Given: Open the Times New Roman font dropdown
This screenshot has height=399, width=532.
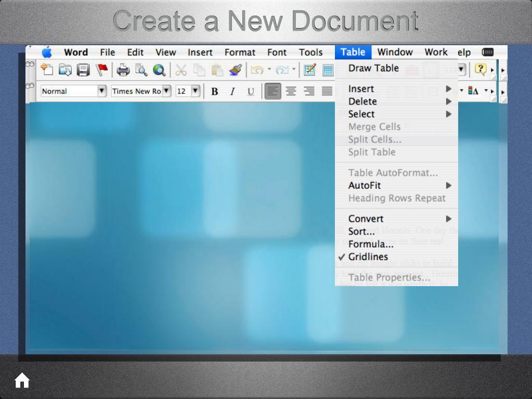Looking at the screenshot, I should pos(166,91).
